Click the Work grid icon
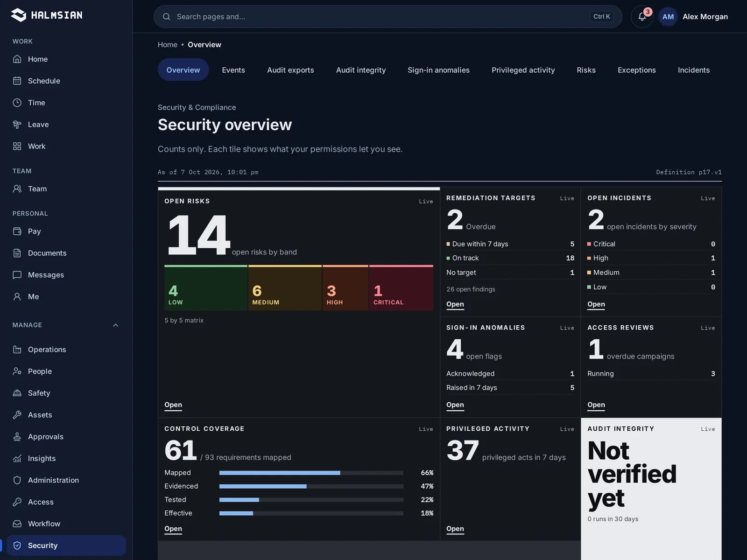 click(17, 146)
